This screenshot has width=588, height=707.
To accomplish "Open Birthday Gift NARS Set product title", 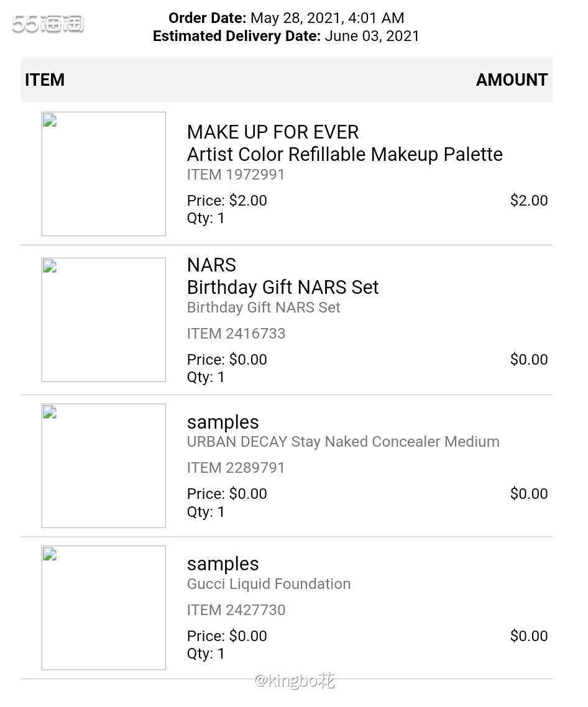I will click(282, 287).
